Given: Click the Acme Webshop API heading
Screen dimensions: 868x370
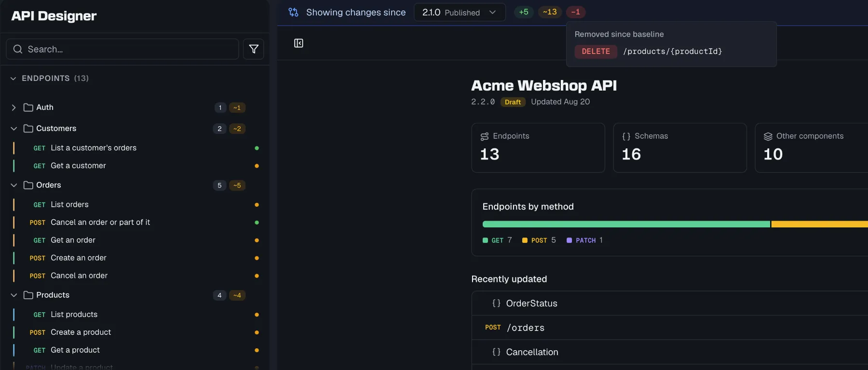Looking at the screenshot, I should [x=544, y=85].
